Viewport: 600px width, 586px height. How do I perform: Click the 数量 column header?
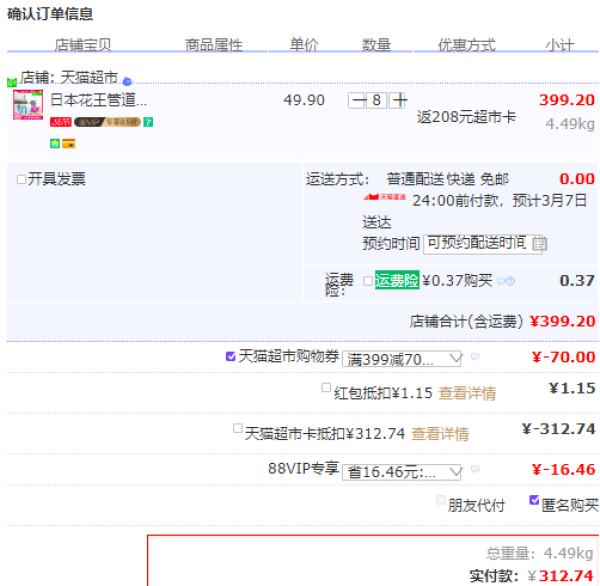[x=376, y=45]
